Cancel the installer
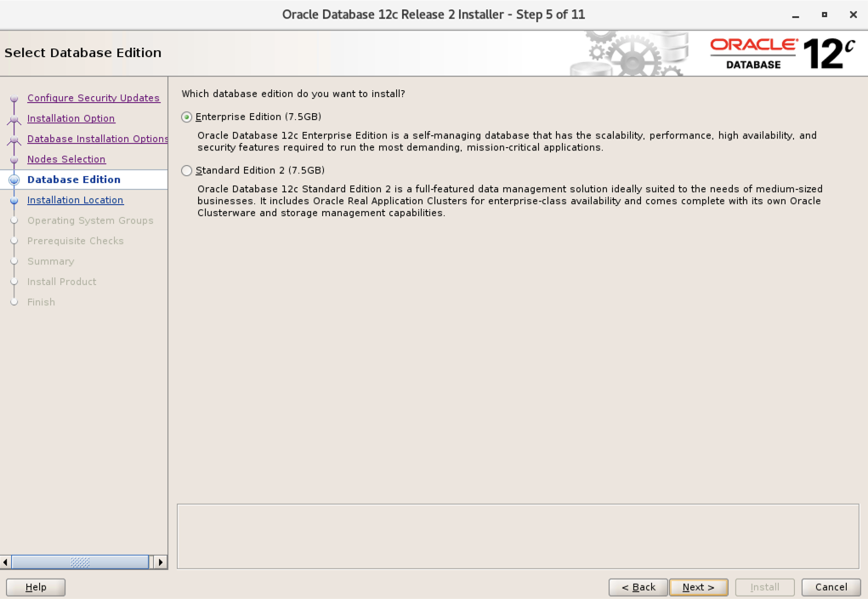868x599 pixels. [831, 587]
